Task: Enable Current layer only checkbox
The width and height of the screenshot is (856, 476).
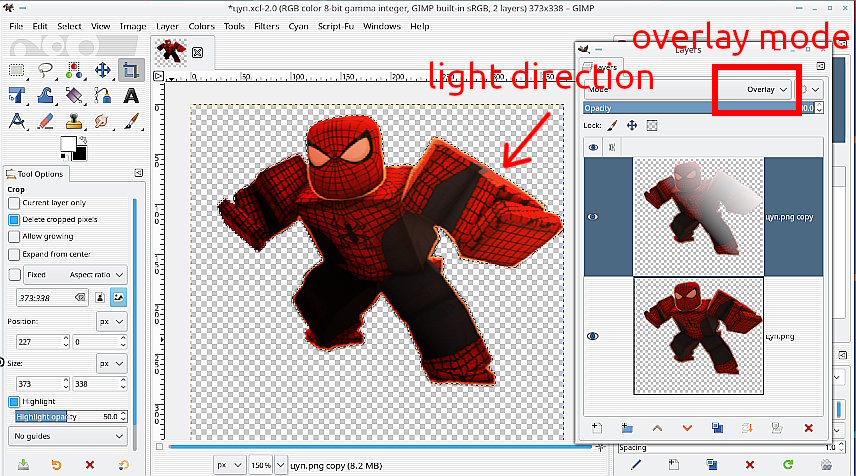Action: tap(14, 203)
